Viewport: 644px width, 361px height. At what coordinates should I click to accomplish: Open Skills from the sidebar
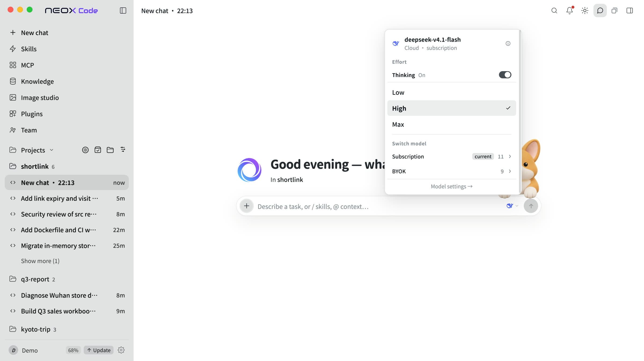click(x=67, y=49)
